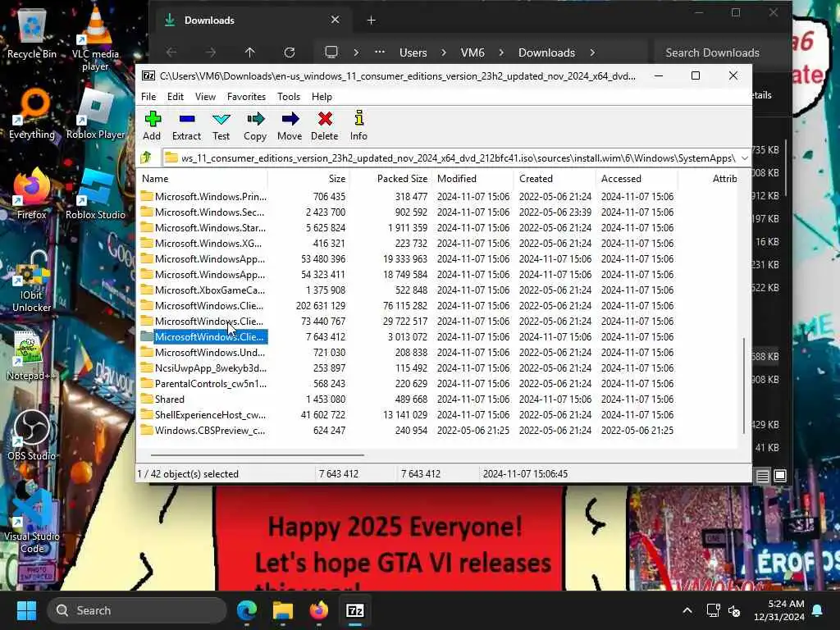Sort file list by Name column
Image resolution: width=840 pixels, height=630 pixels.
203,178
